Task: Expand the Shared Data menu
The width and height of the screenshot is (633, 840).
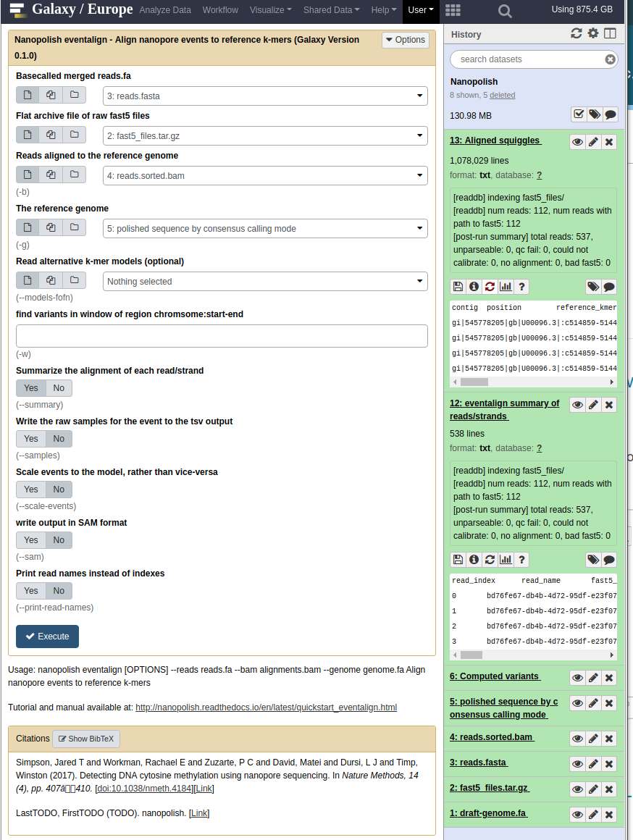Action: click(331, 9)
